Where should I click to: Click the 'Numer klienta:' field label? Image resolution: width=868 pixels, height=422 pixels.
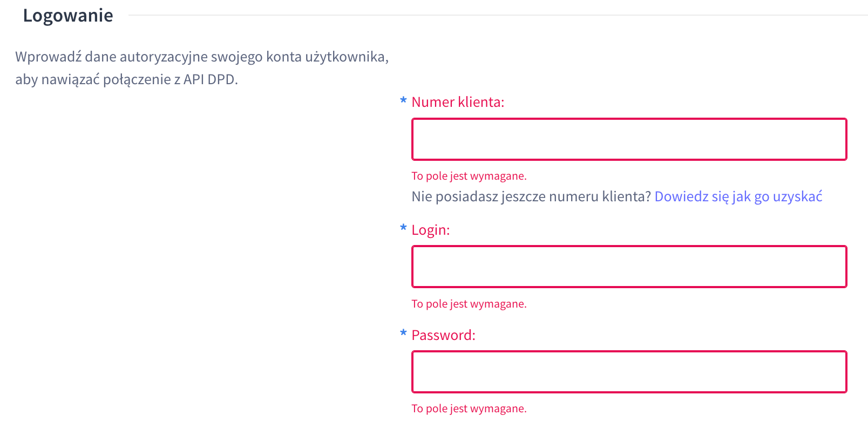coord(458,102)
